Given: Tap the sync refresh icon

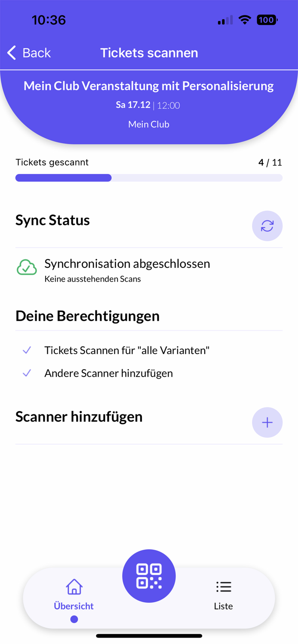Looking at the screenshot, I should tap(267, 226).
